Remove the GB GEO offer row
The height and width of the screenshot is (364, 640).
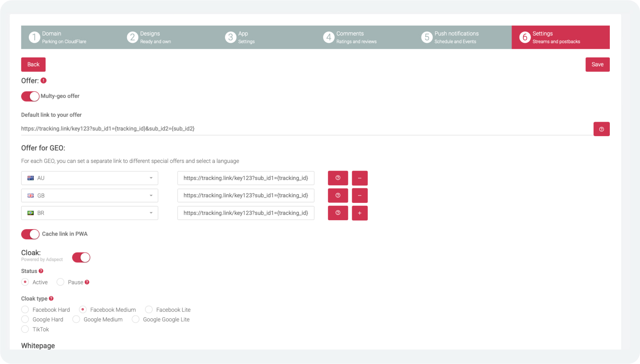pyautogui.click(x=359, y=196)
